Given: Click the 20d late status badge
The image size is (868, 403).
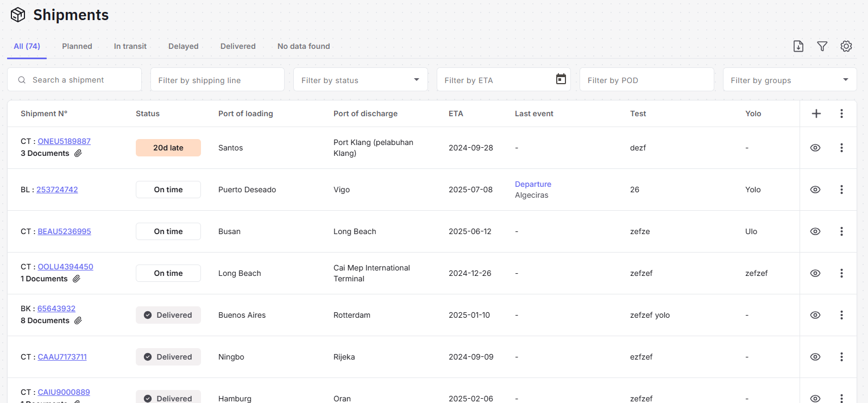Looking at the screenshot, I should click(x=168, y=148).
